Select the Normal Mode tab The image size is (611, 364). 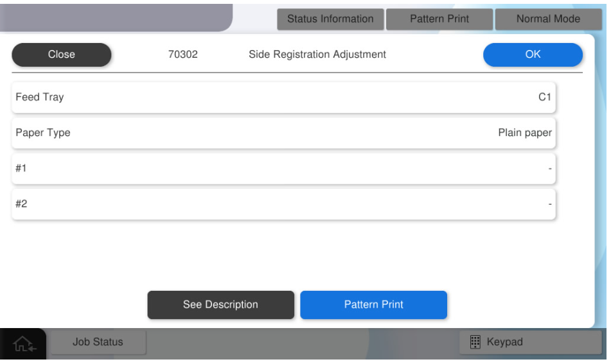548,19
